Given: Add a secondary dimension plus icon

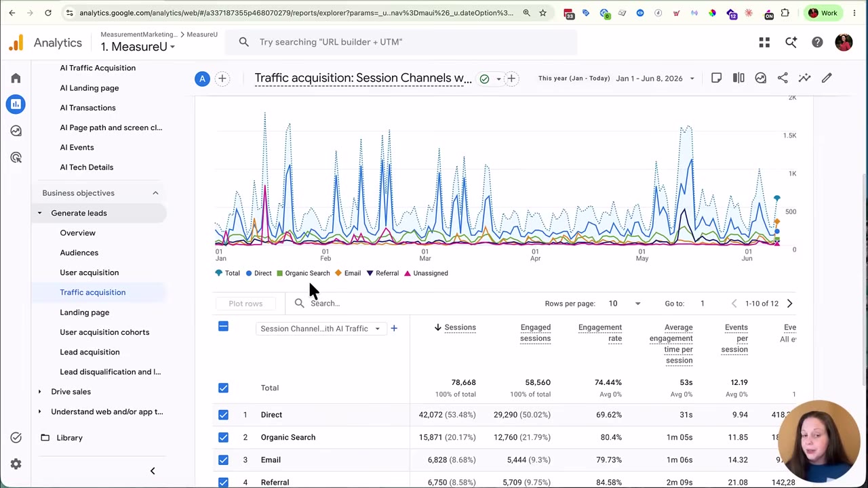Looking at the screenshot, I should click(394, 329).
